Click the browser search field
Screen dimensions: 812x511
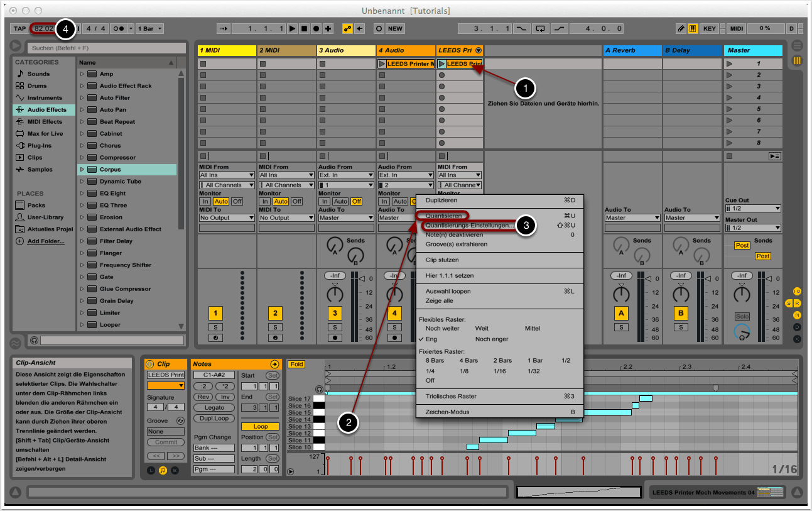point(106,48)
